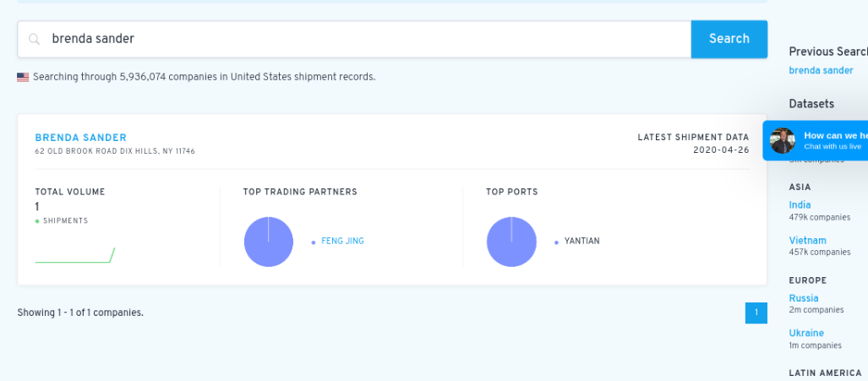868x381 pixels.
Task: Click the shipments volume line chart
Action: (x=74, y=255)
